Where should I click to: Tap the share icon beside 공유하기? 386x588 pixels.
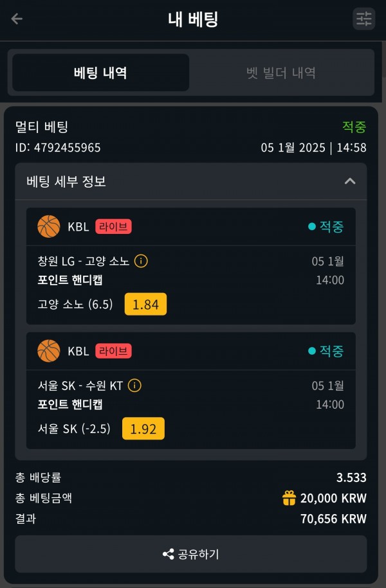(x=168, y=554)
